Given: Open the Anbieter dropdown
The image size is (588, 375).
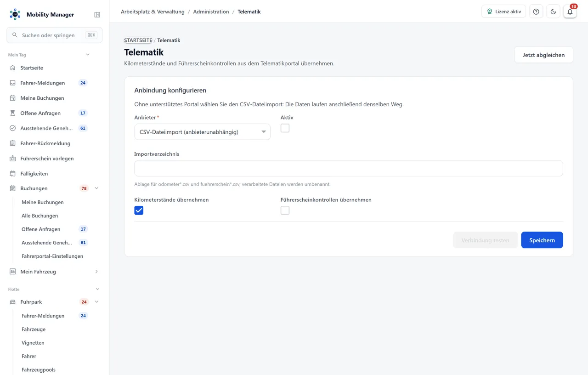Looking at the screenshot, I should (x=202, y=132).
